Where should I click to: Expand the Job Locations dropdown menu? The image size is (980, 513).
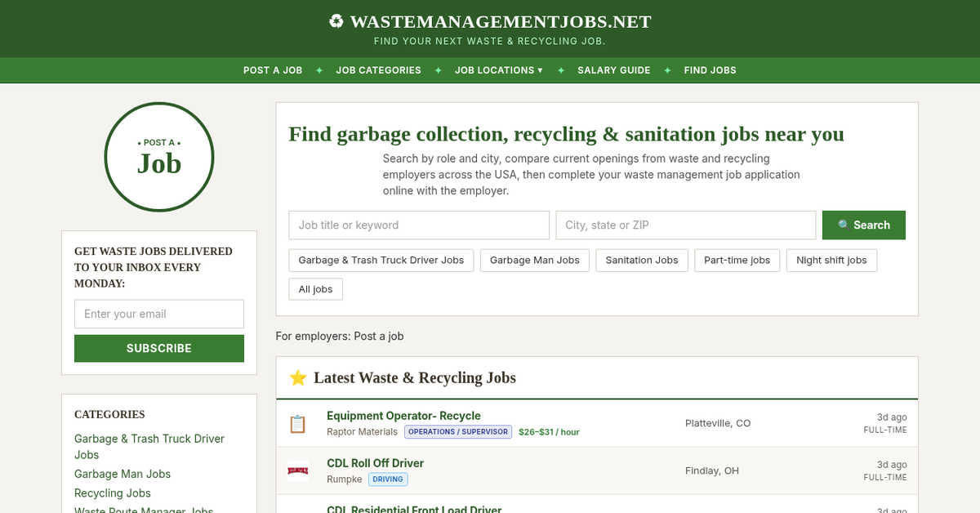(499, 70)
